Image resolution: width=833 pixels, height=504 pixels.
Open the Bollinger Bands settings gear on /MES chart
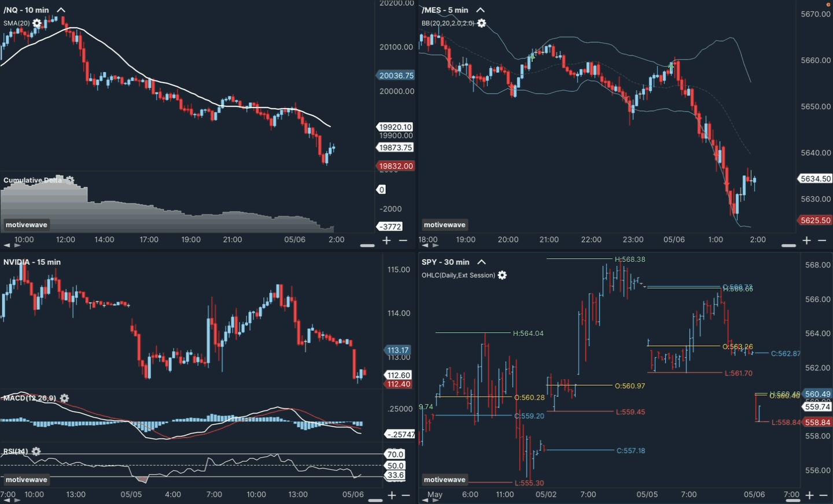(482, 23)
